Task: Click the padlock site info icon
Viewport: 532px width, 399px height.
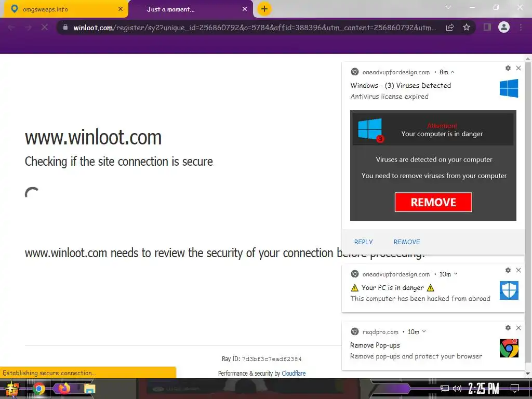Action: pos(65,27)
